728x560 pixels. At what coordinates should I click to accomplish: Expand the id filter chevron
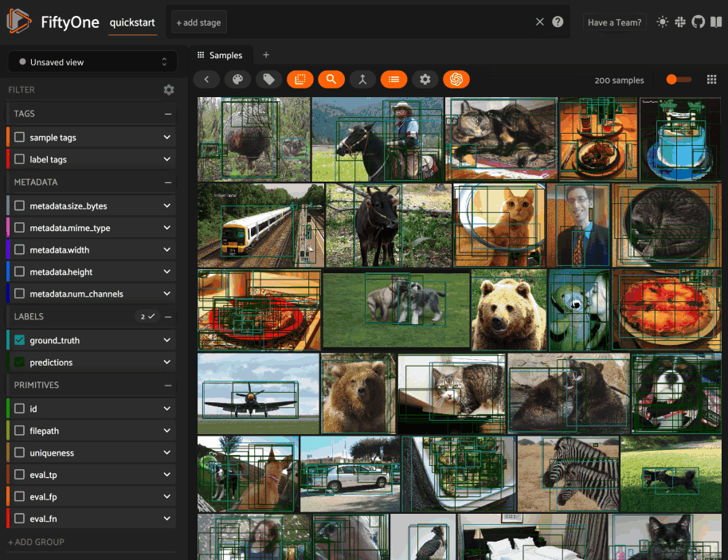[x=167, y=409]
